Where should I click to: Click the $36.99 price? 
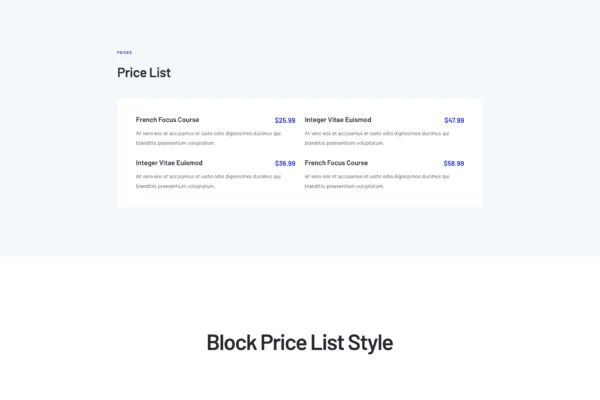pos(285,163)
